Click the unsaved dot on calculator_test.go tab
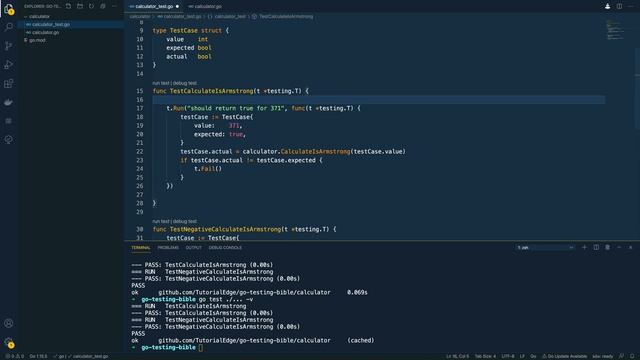Screen dimensions: 640x360 177,7
